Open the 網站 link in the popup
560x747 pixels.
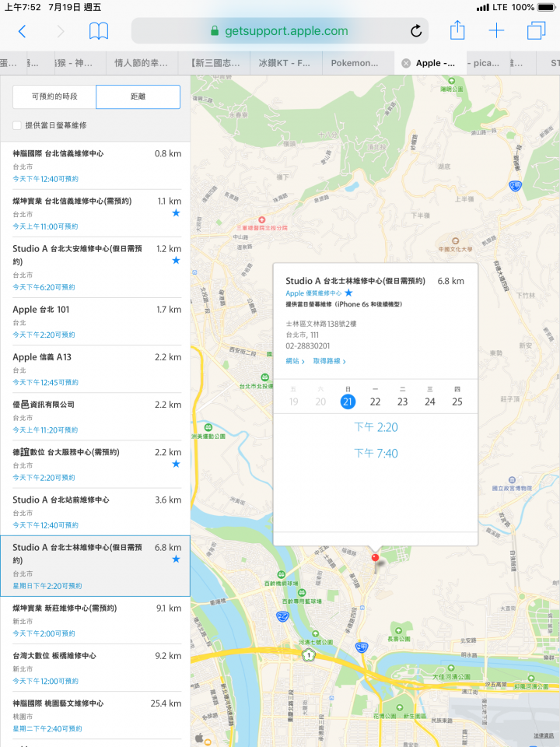295,361
